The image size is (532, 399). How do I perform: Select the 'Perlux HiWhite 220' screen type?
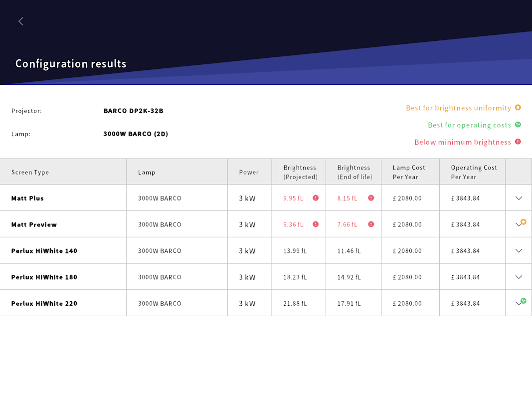(44, 304)
